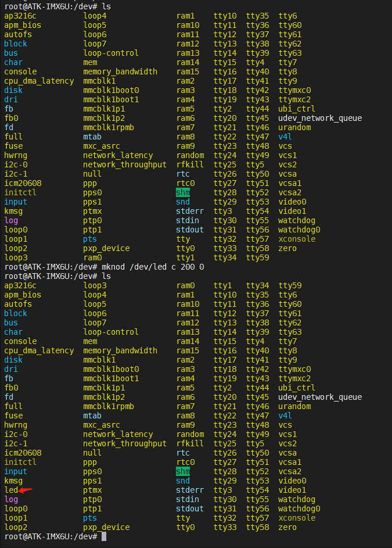Click 'network_throughput' in the first ls output
The width and height of the screenshot is (392, 548).
pyautogui.click(x=125, y=164)
